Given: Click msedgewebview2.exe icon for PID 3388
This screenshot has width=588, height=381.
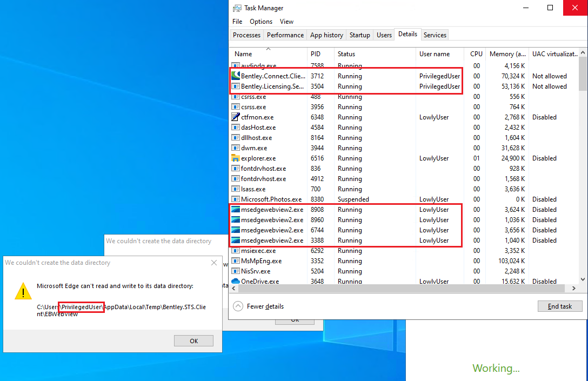Looking at the screenshot, I should coord(236,240).
